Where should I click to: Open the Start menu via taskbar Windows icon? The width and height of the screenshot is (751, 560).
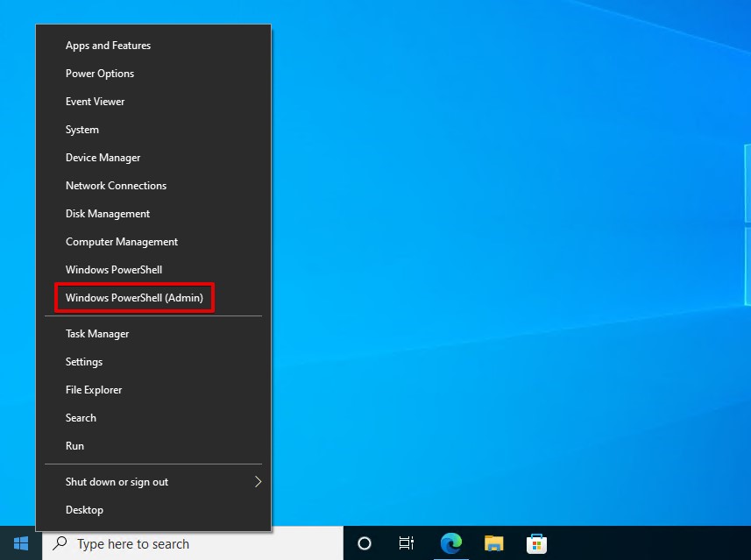point(19,543)
